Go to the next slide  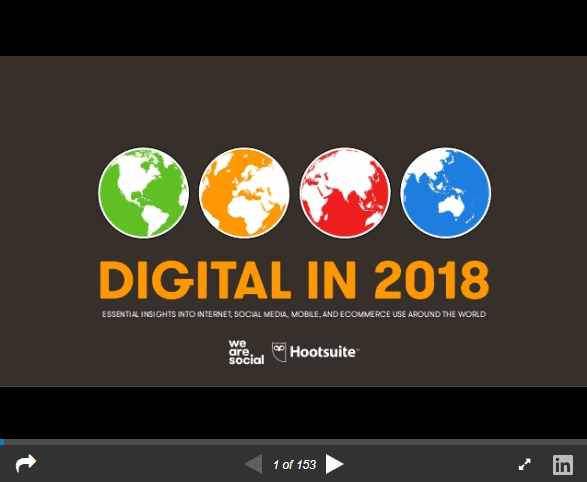click(334, 464)
